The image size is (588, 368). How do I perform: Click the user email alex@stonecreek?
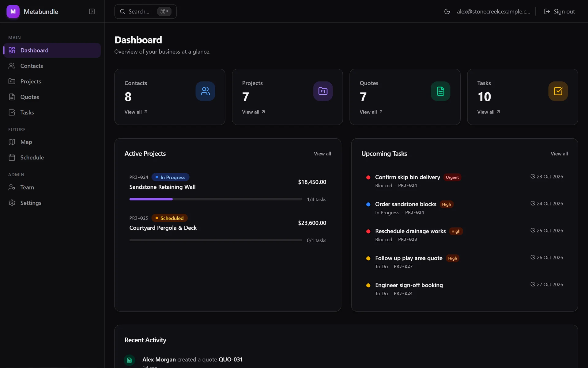coord(493,11)
